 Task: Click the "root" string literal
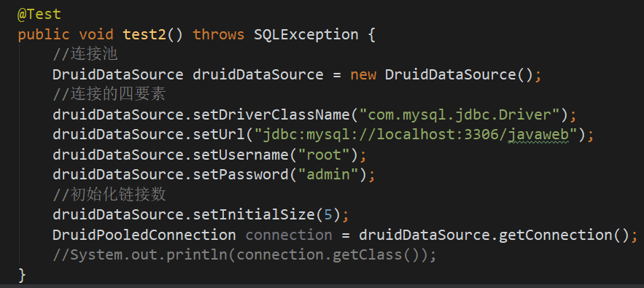[324, 155]
